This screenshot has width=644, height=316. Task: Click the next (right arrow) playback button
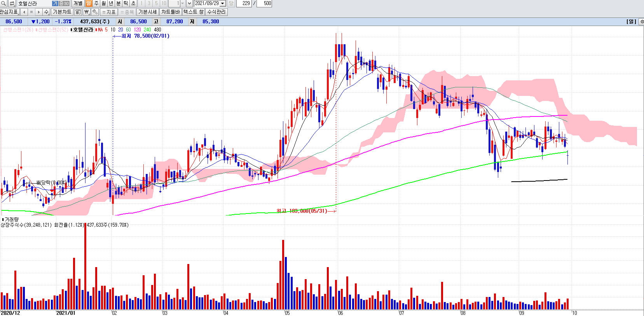click(x=39, y=12)
